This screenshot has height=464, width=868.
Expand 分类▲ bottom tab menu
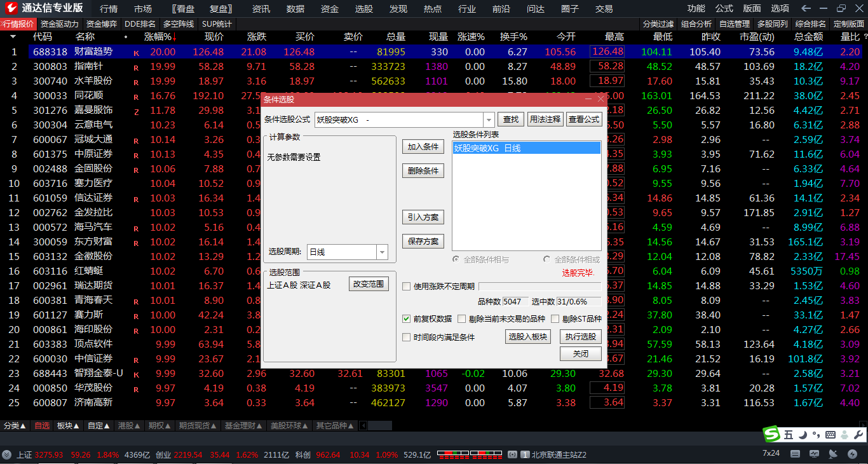15,426
